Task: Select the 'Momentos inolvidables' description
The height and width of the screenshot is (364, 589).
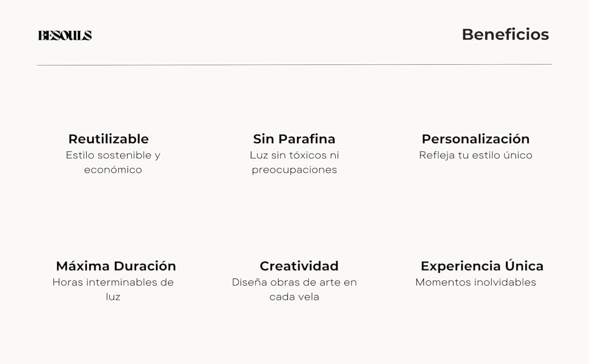Action: click(x=475, y=282)
